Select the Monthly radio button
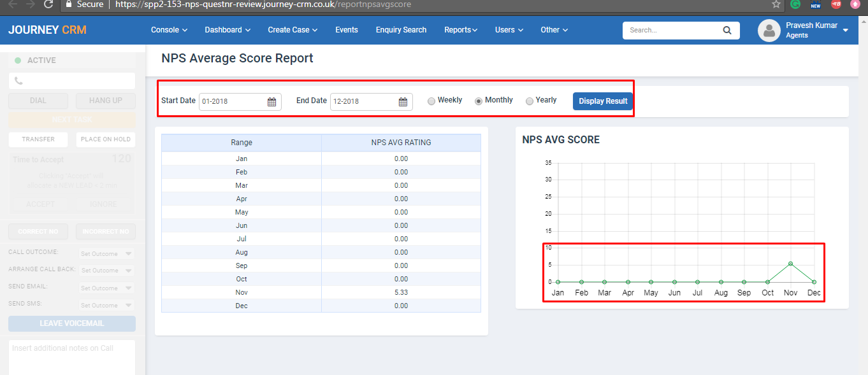This screenshot has width=868, height=375. [x=479, y=101]
